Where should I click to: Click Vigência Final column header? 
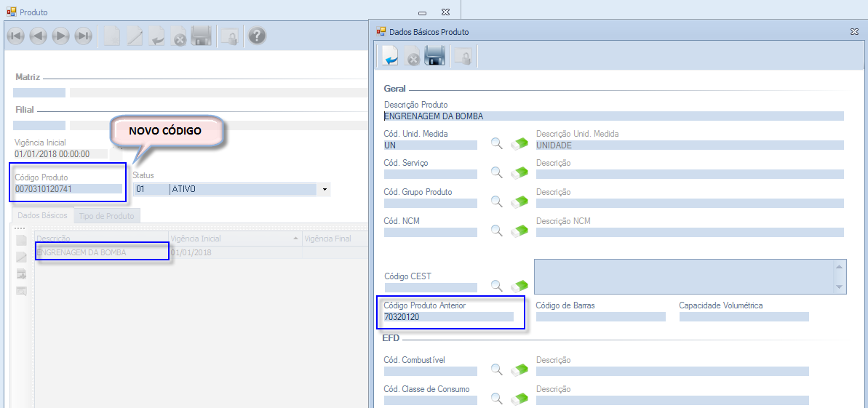[x=335, y=239]
